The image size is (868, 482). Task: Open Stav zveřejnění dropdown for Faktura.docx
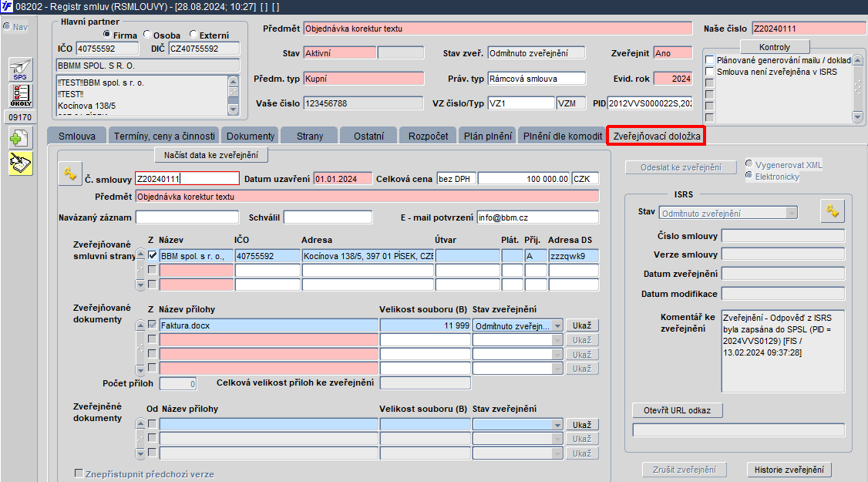558,326
